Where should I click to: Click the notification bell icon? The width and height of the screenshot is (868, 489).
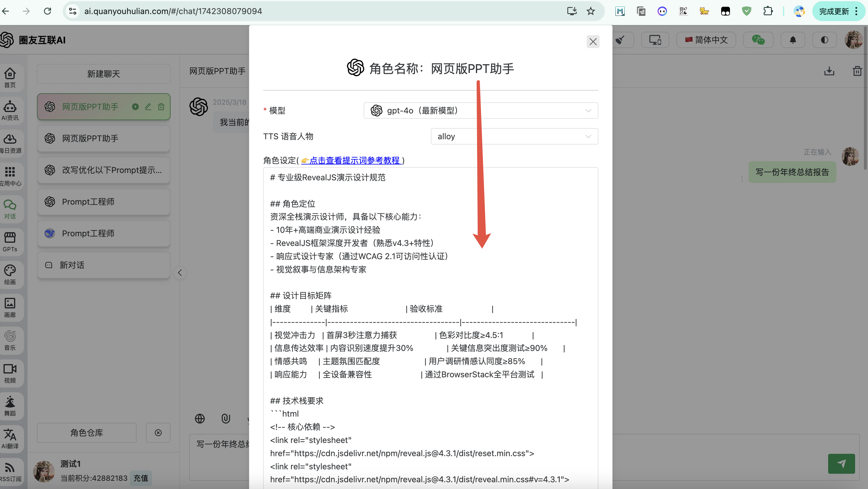point(793,40)
